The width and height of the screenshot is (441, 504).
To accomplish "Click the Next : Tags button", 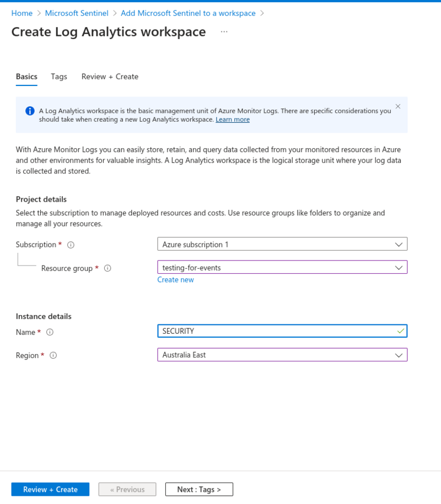I will pos(199,489).
